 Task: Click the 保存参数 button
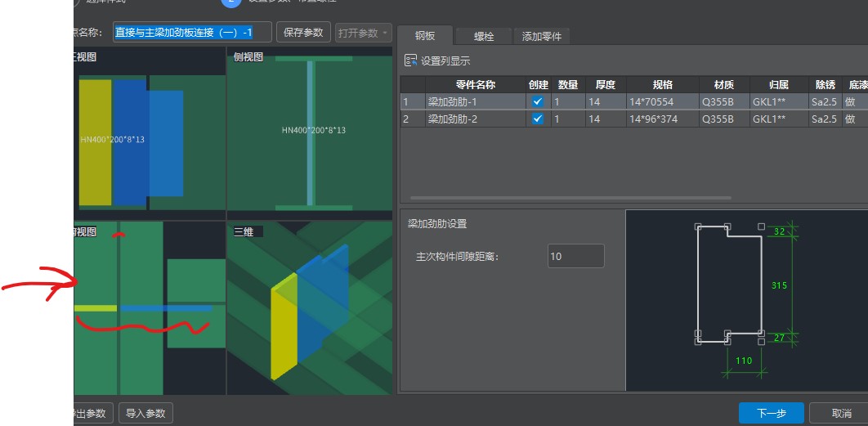(303, 33)
